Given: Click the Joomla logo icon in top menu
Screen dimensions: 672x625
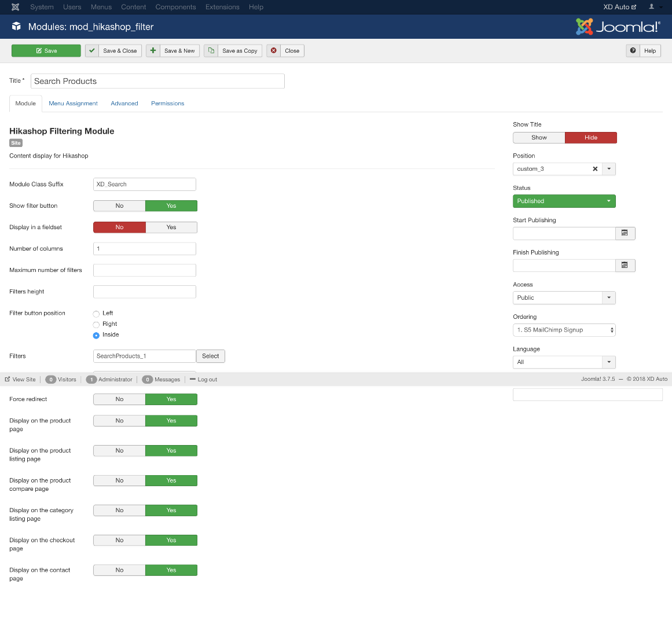Looking at the screenshot, I should pos(15,7).
